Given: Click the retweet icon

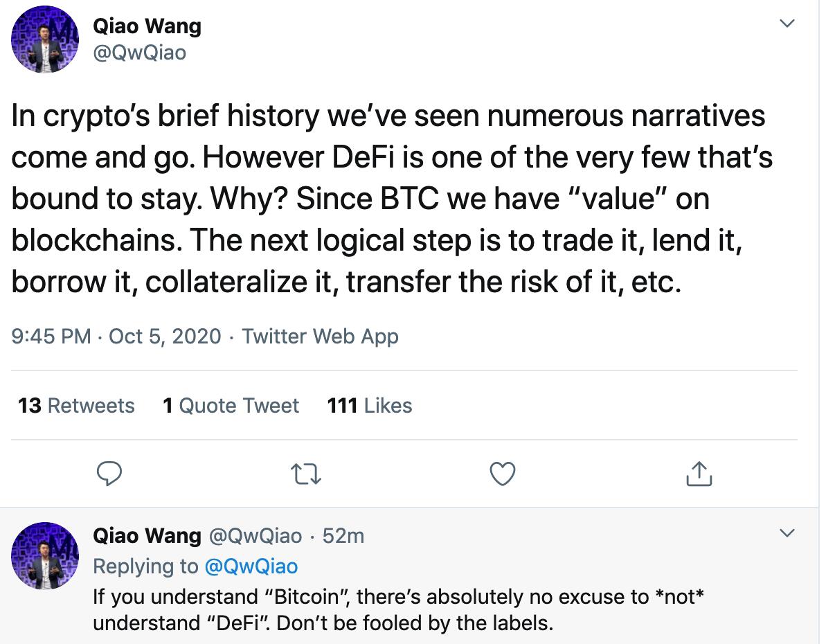Looking at the screenshot, I should (306, 474).
